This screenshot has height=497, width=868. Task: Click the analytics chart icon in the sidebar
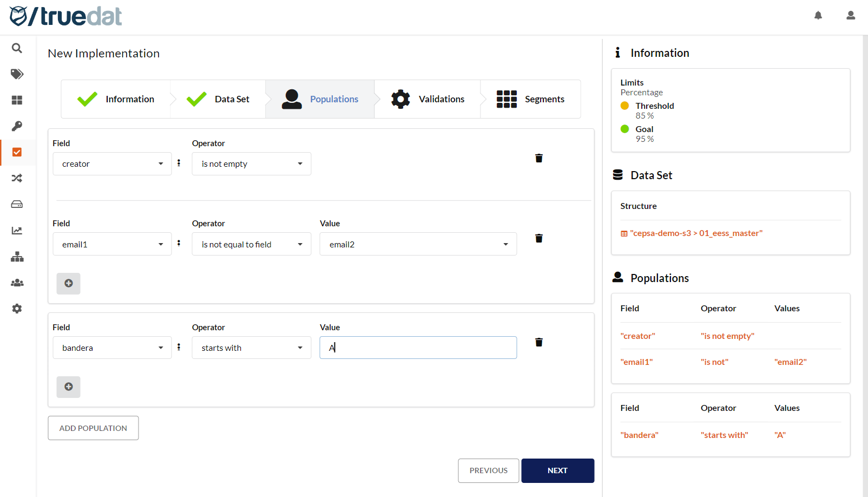pos(17,230)
